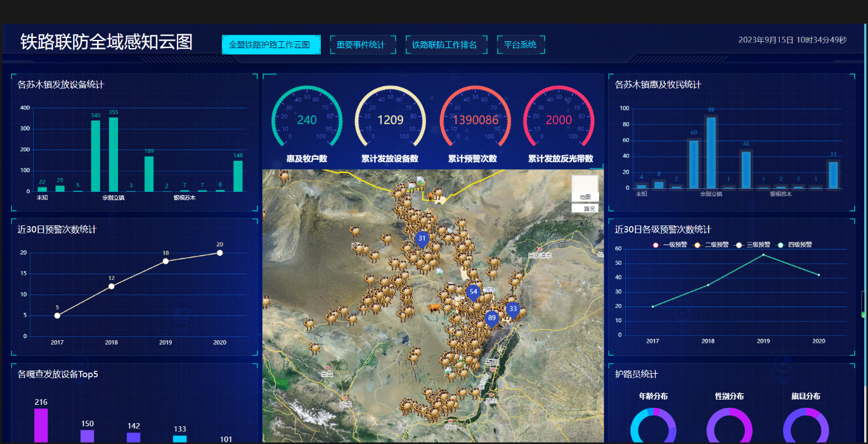Viewport: 868px width, 444px height.
Task: Open the cluster marker numbered 54
Action: (473, 292)
